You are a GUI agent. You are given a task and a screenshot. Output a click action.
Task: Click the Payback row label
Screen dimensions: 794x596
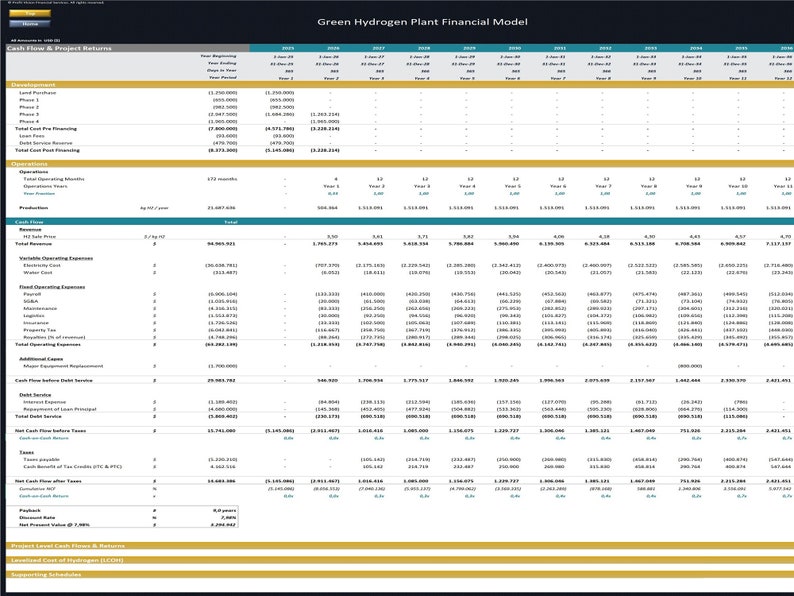coord(29,510)
